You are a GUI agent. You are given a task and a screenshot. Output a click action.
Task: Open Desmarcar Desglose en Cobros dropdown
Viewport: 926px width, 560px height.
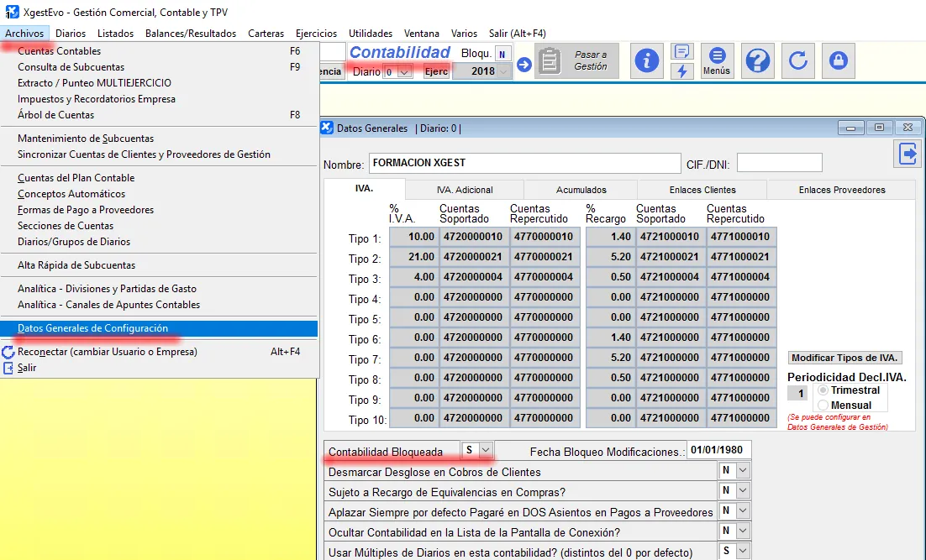click(x=742, y=472)
